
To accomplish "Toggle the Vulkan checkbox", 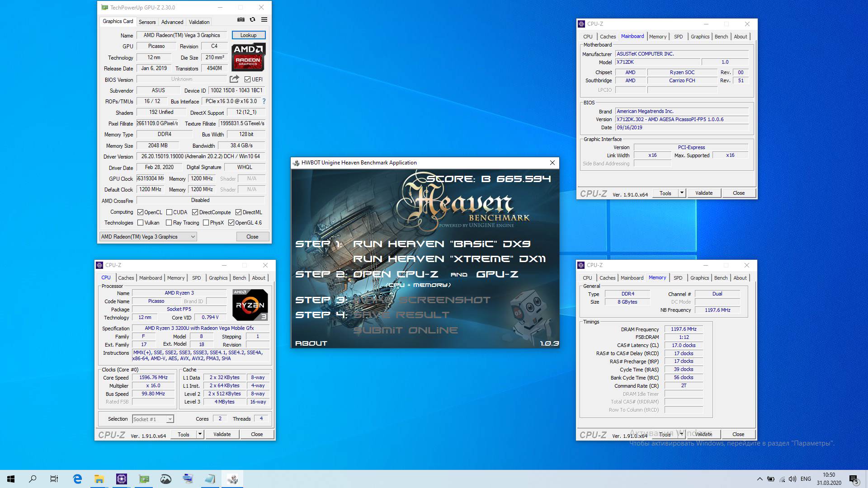I will click(x=141, y=223).
